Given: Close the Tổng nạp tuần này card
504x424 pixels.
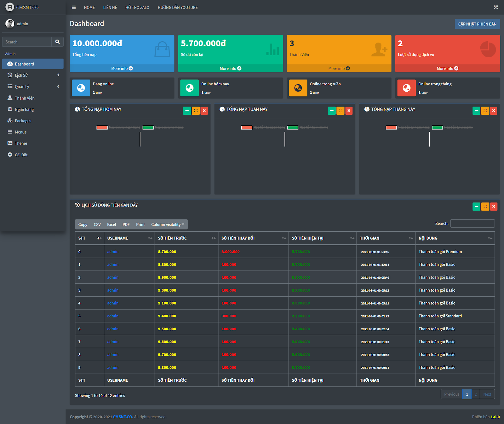Looking at the screenshot, I should [x=349, y=111].
